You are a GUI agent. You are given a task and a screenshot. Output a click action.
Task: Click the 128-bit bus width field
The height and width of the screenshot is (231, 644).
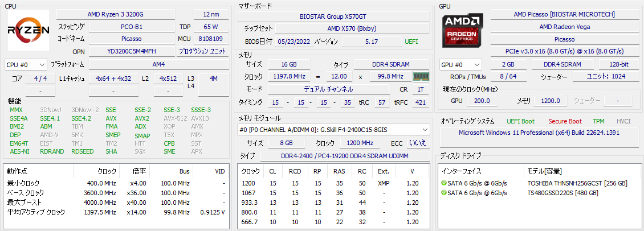pos(618,64)
